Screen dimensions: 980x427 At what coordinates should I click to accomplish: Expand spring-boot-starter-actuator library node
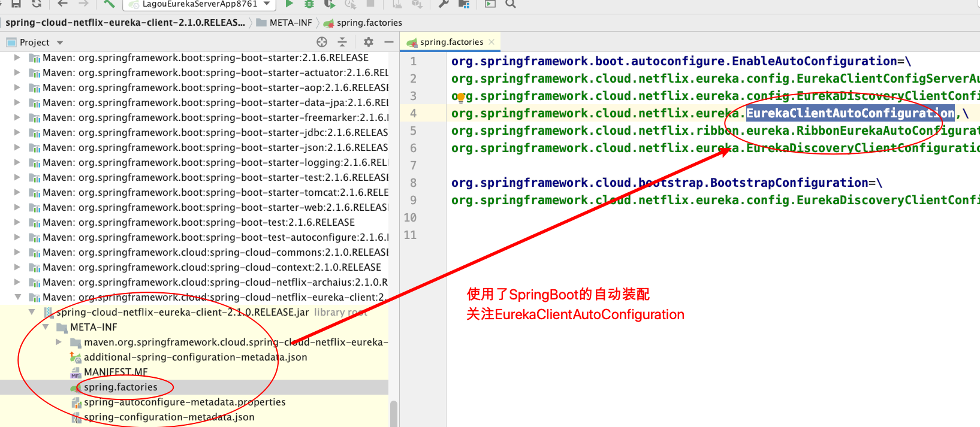pos(17,72)
